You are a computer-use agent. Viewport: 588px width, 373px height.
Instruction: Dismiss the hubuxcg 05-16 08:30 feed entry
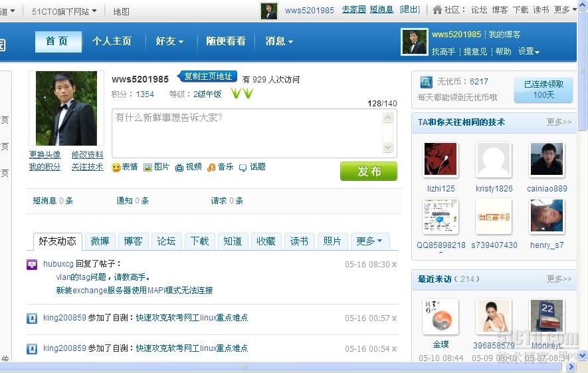394,265
